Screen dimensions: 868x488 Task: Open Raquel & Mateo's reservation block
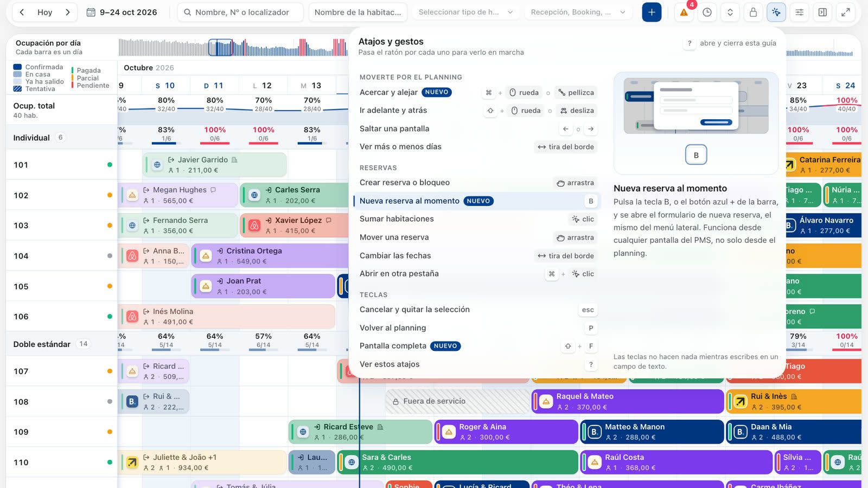(628, 402)
